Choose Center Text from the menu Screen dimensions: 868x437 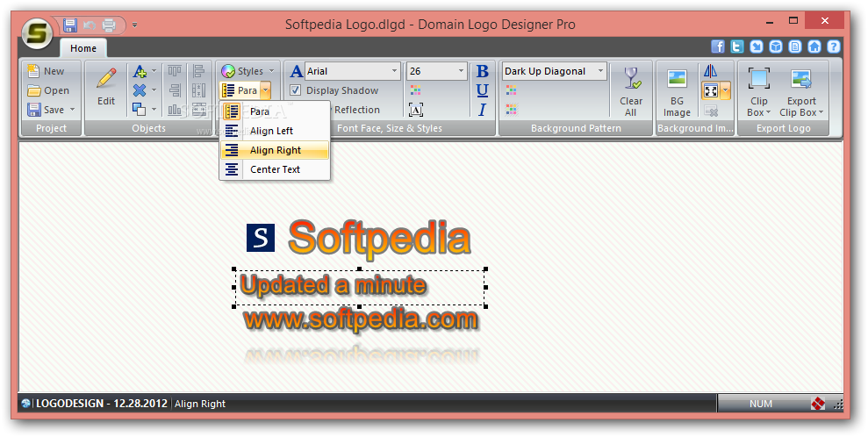tap(275, 169)
